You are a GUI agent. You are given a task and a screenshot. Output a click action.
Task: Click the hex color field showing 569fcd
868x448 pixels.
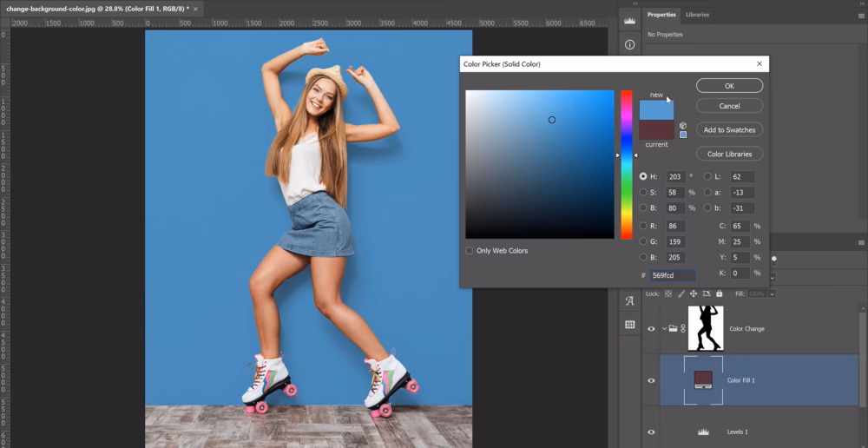pos(673,275)
